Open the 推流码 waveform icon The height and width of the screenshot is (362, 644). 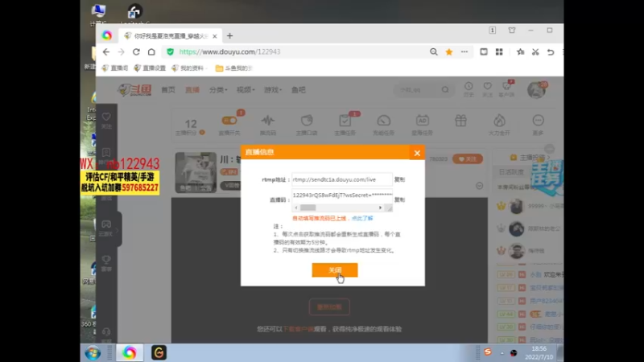click(268, 121)
